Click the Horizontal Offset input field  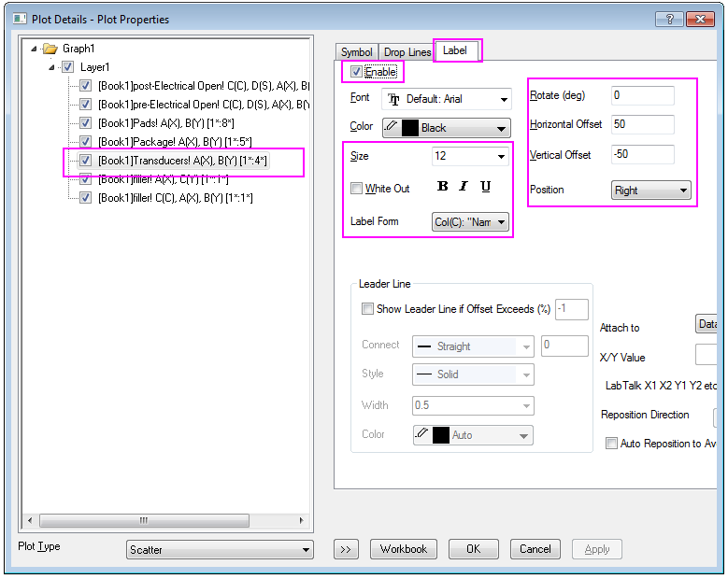pos(642,124)
